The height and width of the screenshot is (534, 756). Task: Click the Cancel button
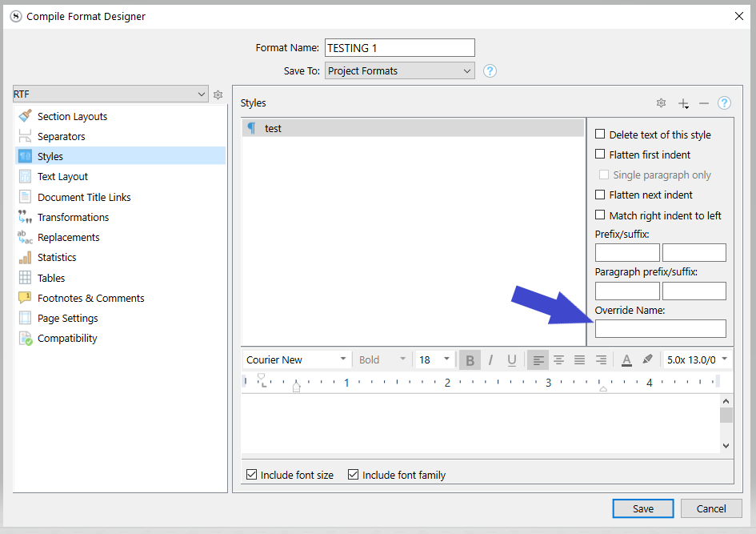coord(711,508)
